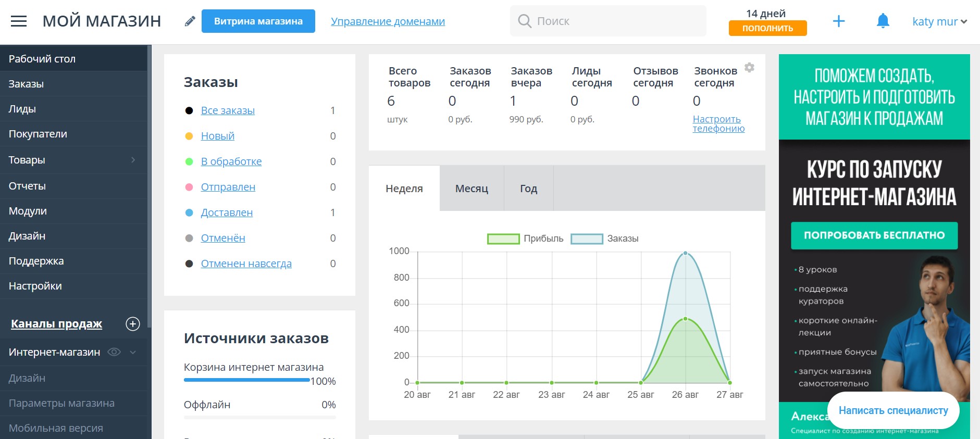Switch to the Год tab
980x439 pixels.
(528, 189)
